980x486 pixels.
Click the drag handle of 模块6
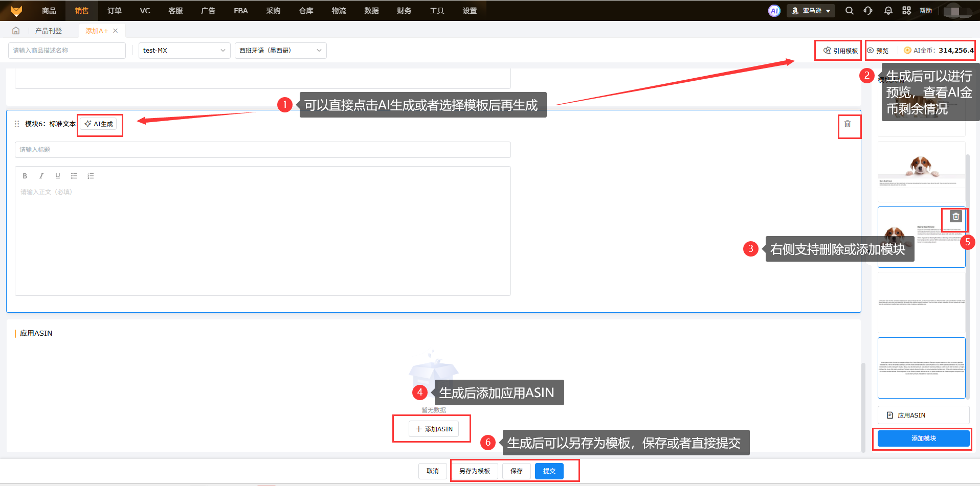[17, 124]
